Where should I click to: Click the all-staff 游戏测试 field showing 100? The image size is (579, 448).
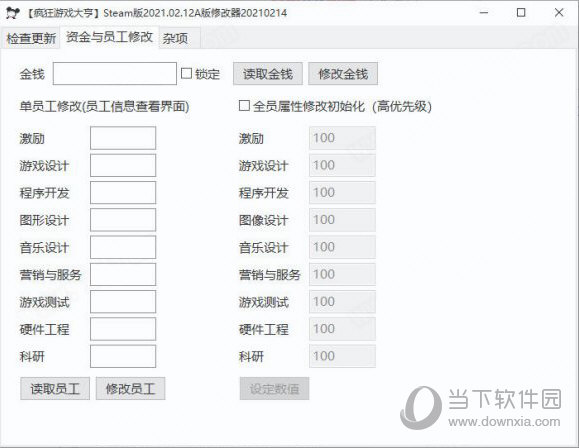pos(342,302)
